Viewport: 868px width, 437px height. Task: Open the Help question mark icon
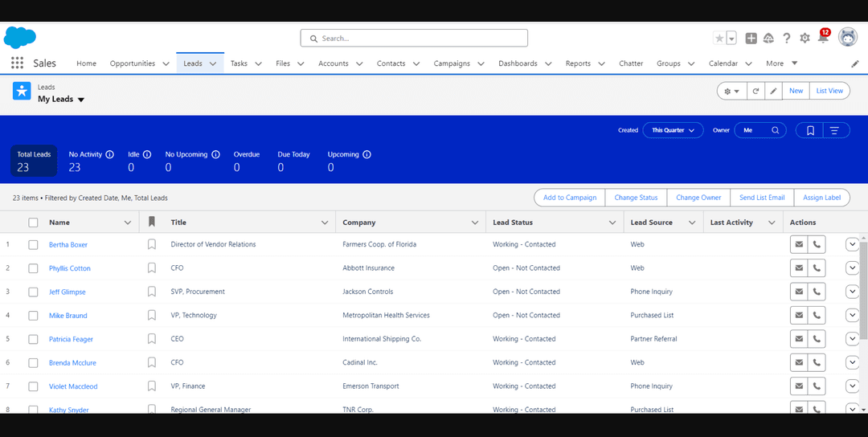point(787,39)
